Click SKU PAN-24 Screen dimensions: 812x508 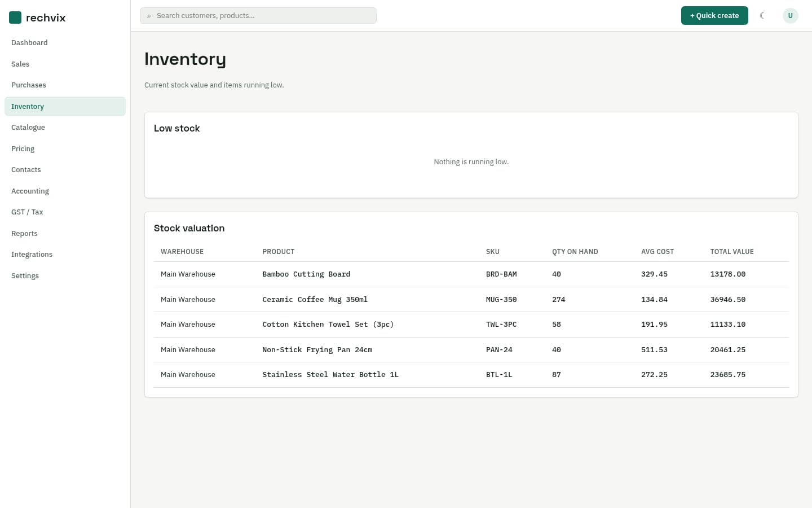(499, 350)
